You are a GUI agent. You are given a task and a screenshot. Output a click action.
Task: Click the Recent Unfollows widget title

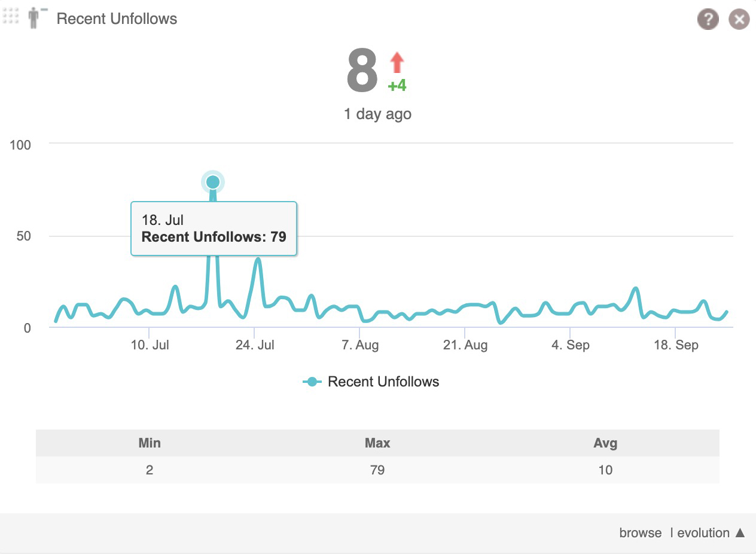(x=117, y=19)
